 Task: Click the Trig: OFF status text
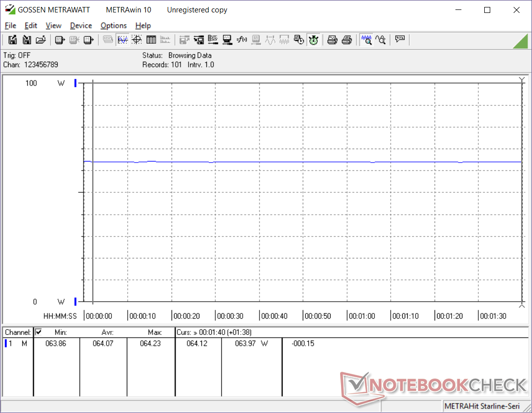tap(16, 55)
